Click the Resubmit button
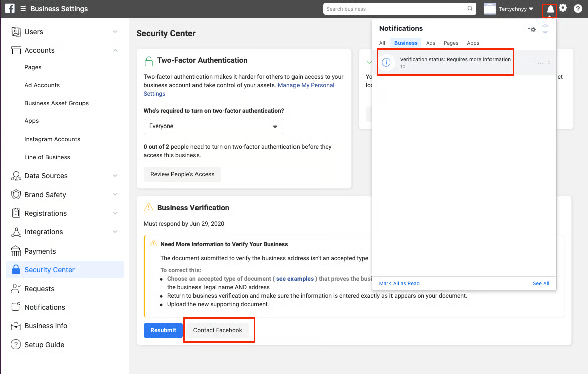Viewport: 588px width, 374px height. (163, 330)
